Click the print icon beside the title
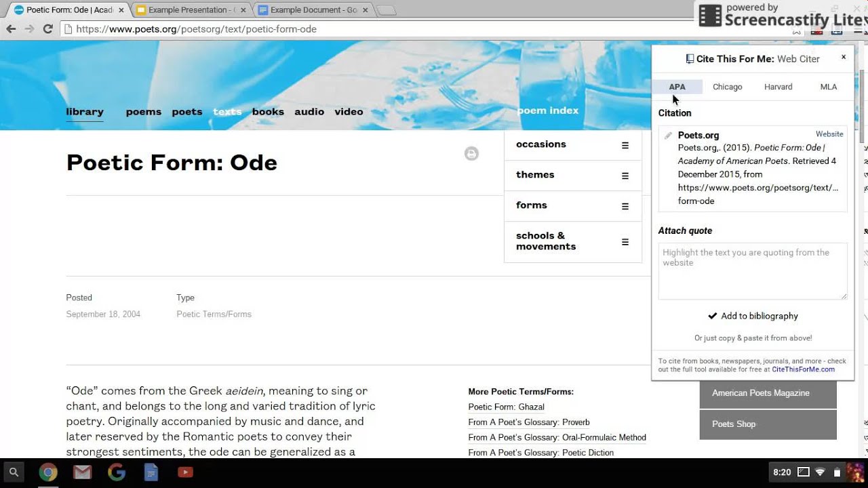The width and height of the screenshot is (868, 488). point(471,154)
